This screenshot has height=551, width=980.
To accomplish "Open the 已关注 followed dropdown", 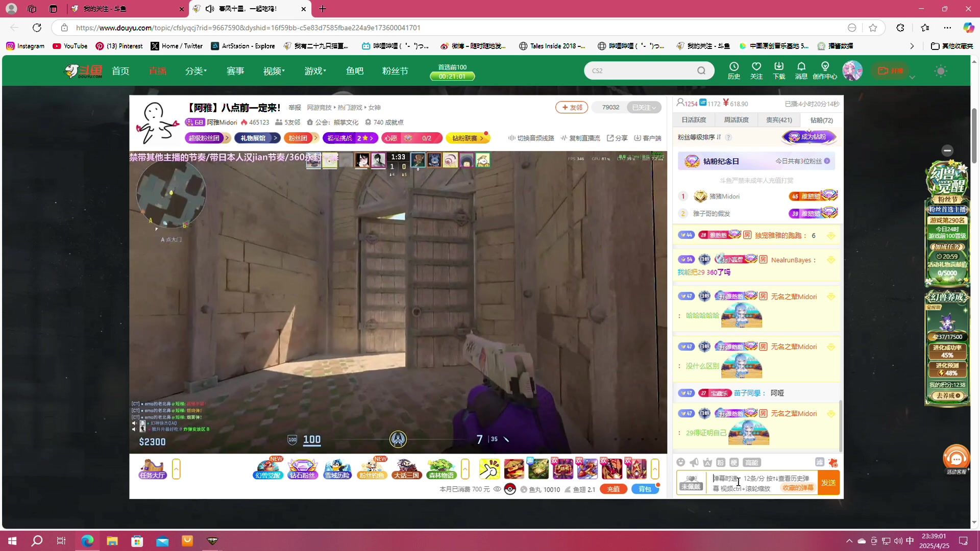I will pyautogui.click(x=644, y=107).
